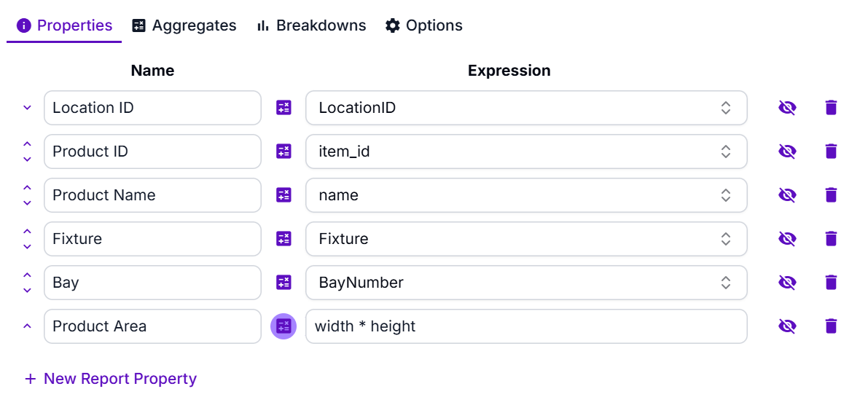Edit the Bay name field
The height and width of the screenshot is (405, 868).
[x=152, y=283]
